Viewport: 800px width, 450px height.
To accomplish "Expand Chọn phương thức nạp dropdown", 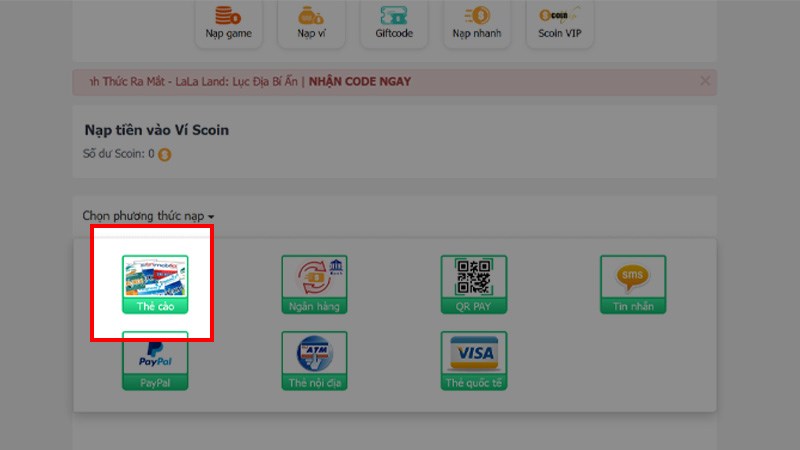I will pyautogui.click(x=148, y=216).
